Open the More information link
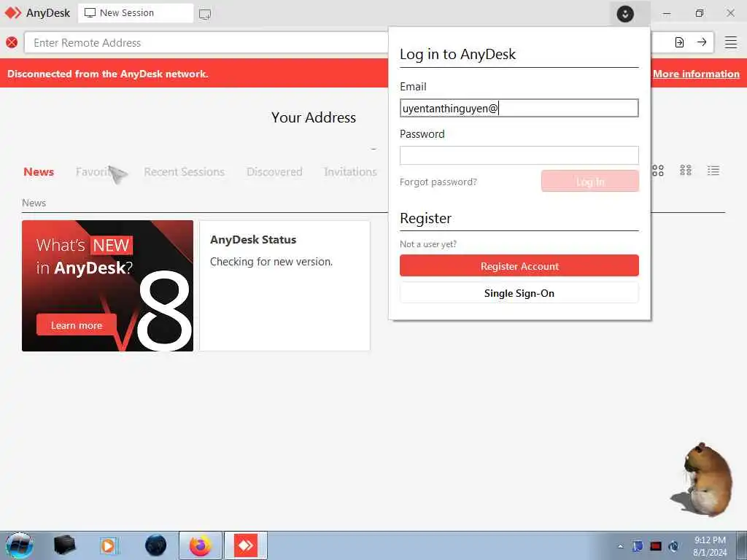This screenshot has width=747, height=560. (696, 74)
